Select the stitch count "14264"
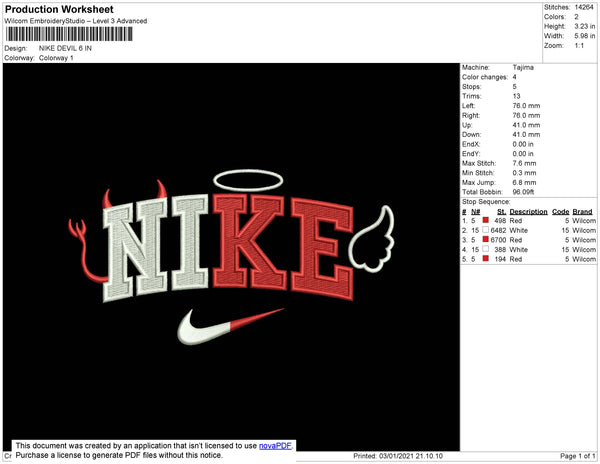 (x=584, y=7)
